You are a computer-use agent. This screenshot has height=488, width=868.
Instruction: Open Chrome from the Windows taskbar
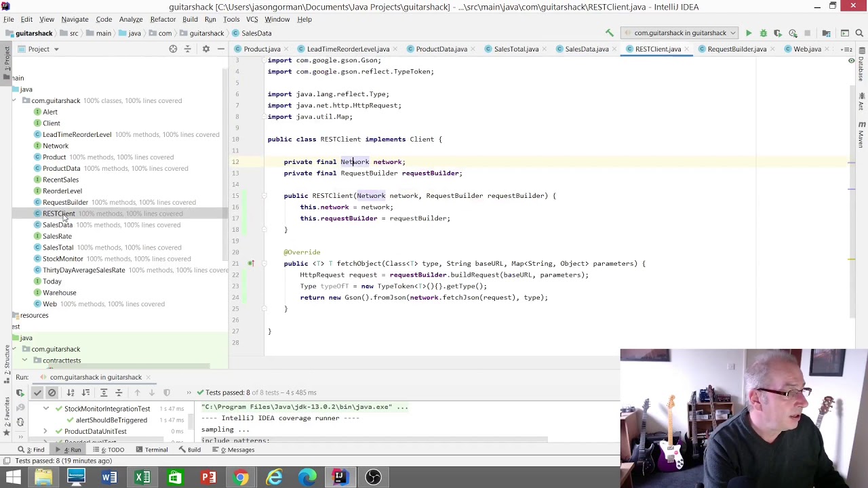[241, 477]
